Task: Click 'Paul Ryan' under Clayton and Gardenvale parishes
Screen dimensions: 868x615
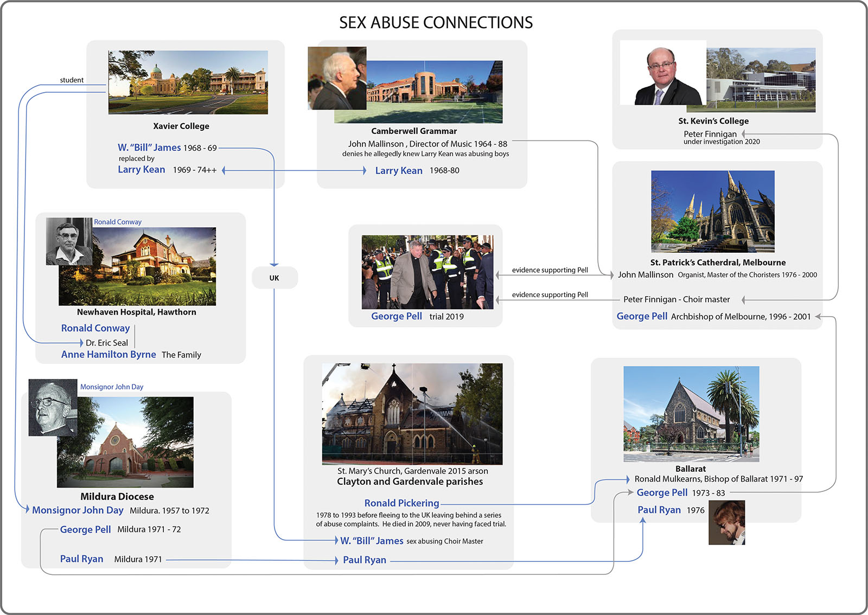Action: (365, 560)
